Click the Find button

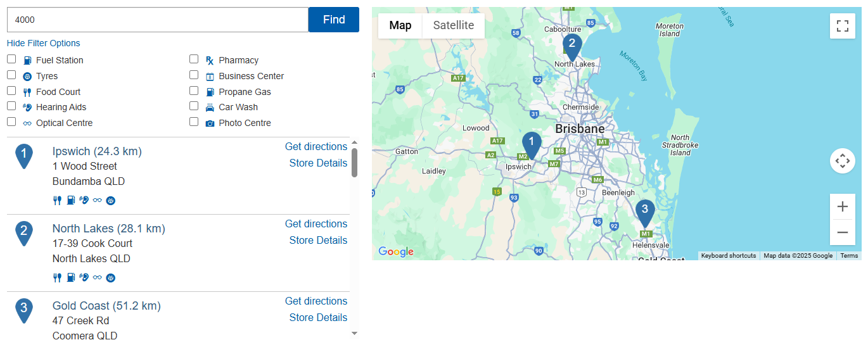click(x=334, y=20)
